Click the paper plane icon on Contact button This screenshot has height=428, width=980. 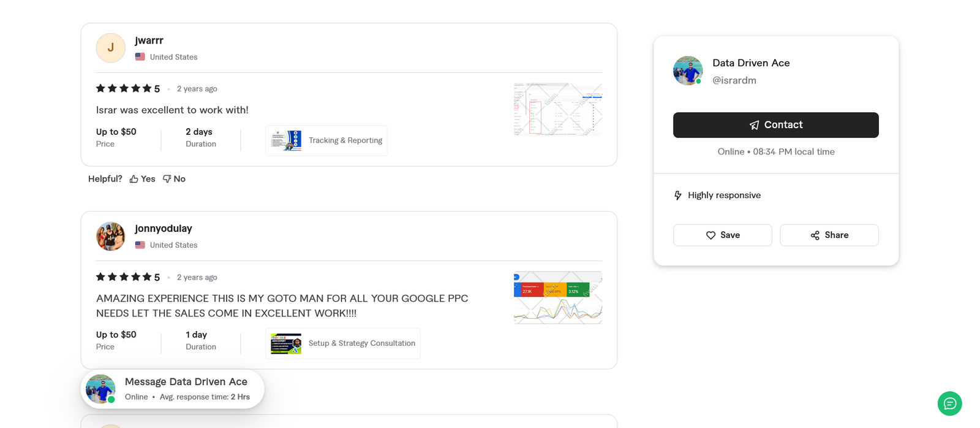click(x=753, y=124)
